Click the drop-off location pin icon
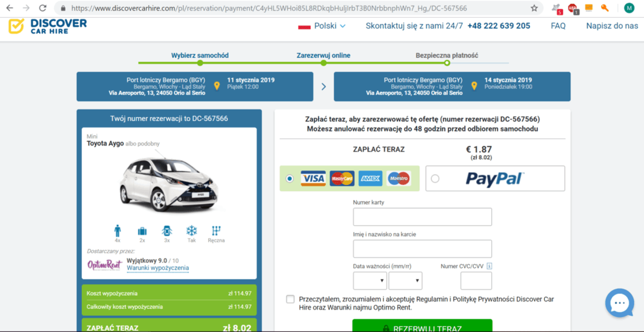 coord(474,86)
